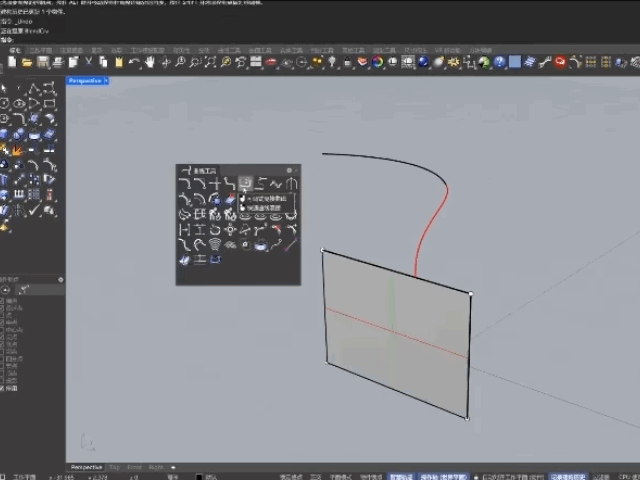The width and height of the screenshot is (640, 480).
Task: Toggle the first object snap checkbox
Action: (x=3, y=299)
